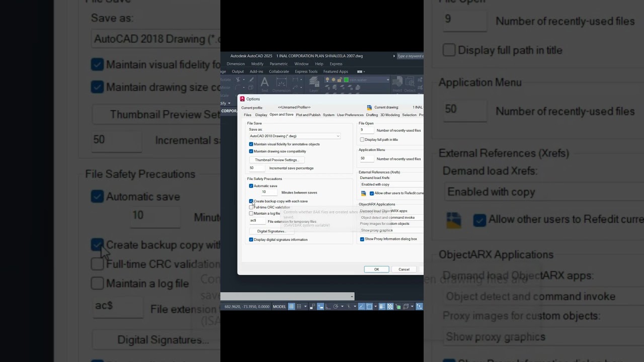644x362 pixels.
Task: Open the Demand load Xrefs dropdown
Action: click(x=391, y=185)
